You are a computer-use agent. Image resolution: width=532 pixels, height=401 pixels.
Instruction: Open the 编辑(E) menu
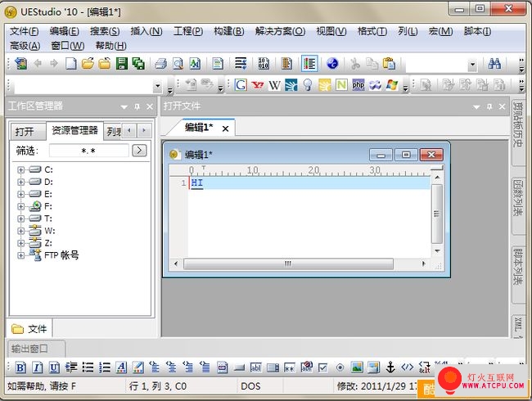(x=65, y=31)
